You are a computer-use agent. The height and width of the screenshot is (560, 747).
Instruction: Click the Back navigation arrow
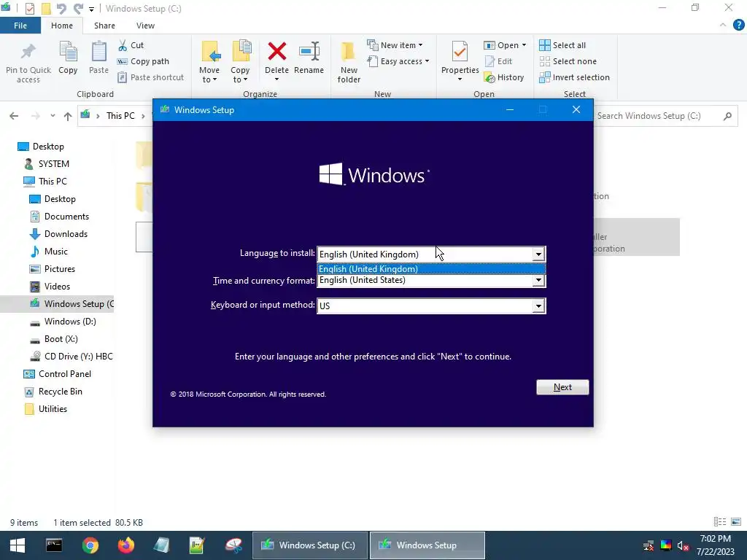[x=14, y=116]
